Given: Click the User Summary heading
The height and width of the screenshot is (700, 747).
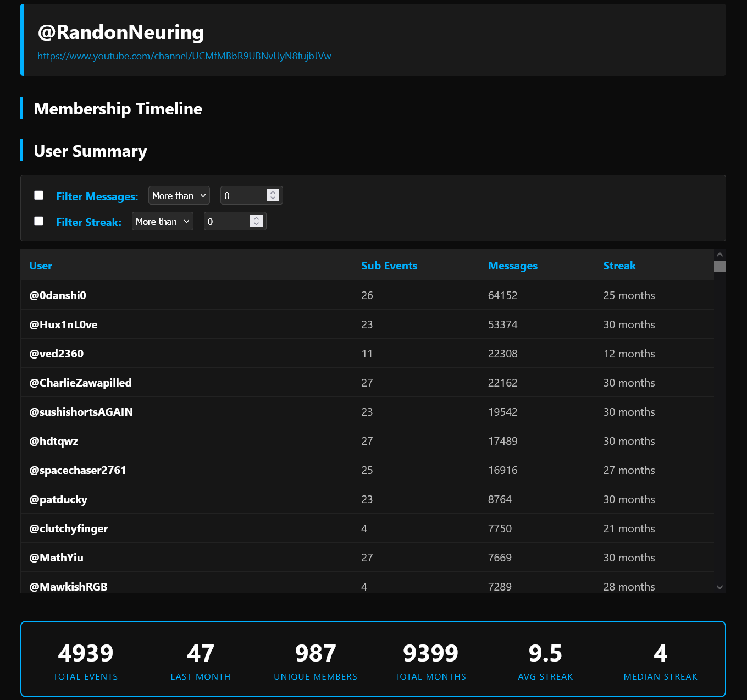Looking at the screenshot, I should click(91, 151).
